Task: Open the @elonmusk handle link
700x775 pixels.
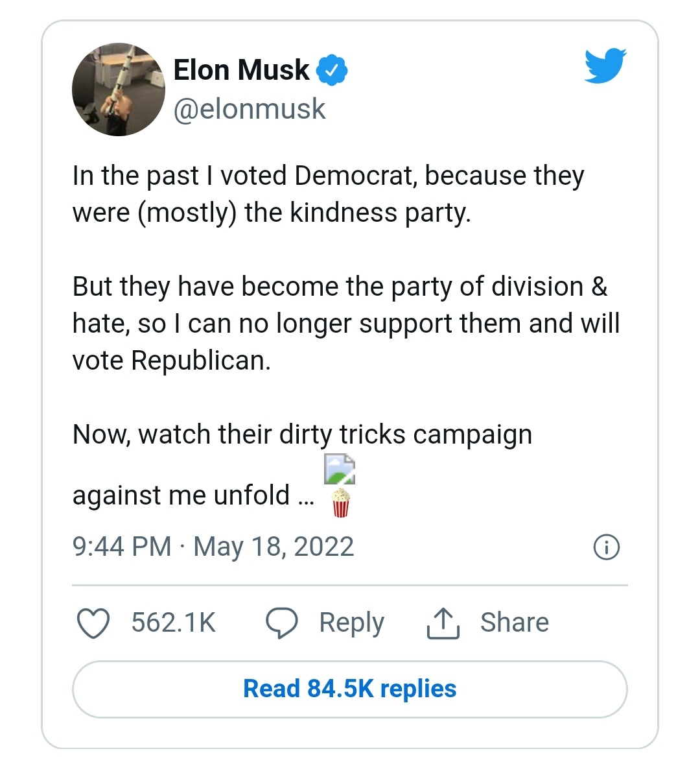Action: [250, 109]
